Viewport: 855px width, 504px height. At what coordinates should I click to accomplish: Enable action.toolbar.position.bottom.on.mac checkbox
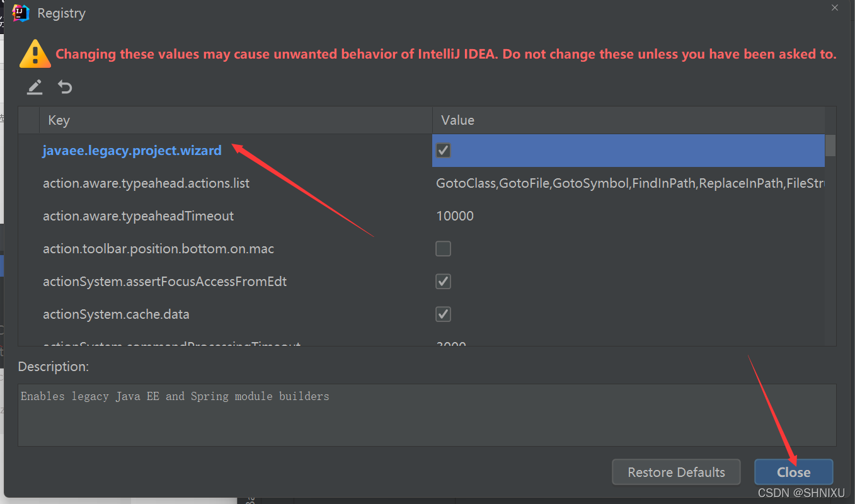443,249
